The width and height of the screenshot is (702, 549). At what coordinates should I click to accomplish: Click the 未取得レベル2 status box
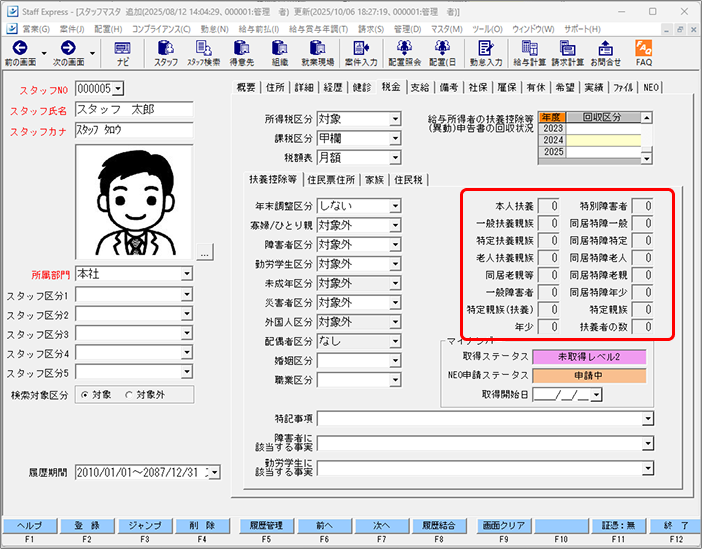pyautogui.click(x=589, y=357)
